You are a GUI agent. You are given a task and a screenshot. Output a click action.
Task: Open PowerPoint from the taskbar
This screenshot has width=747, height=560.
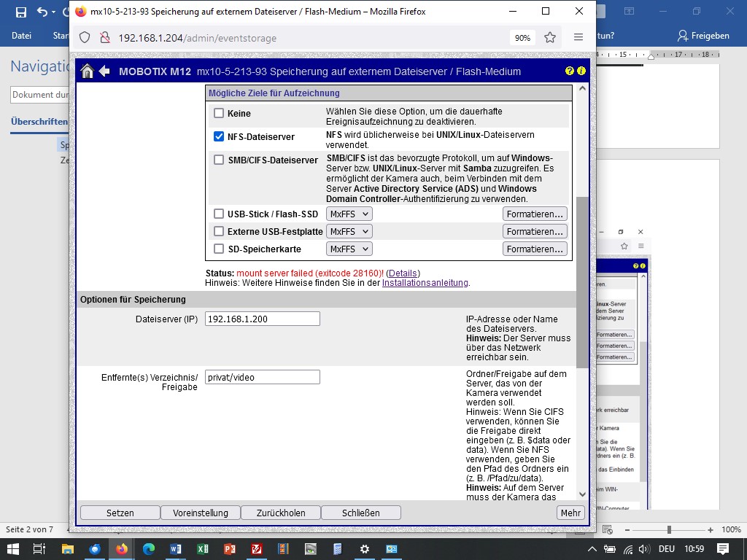230,549
